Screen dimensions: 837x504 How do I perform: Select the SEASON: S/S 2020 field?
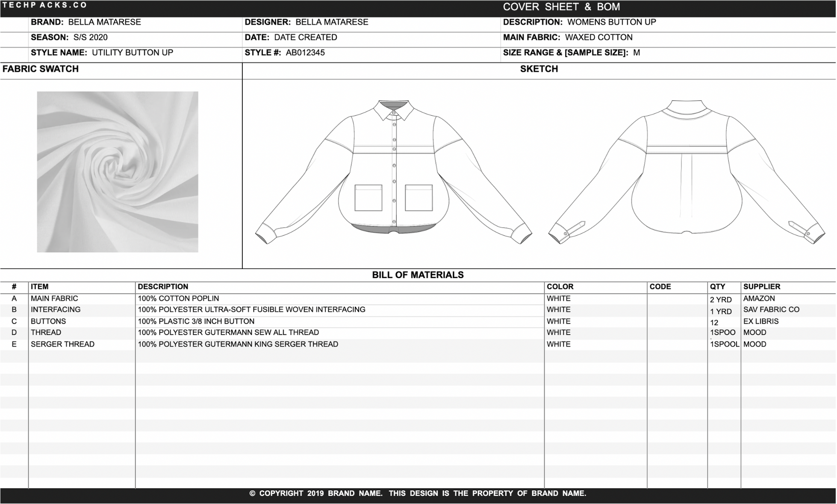point(69,38)
